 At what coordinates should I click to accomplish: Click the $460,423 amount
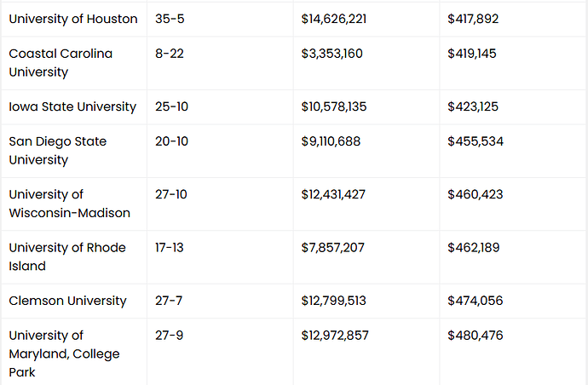click(475, 194)
